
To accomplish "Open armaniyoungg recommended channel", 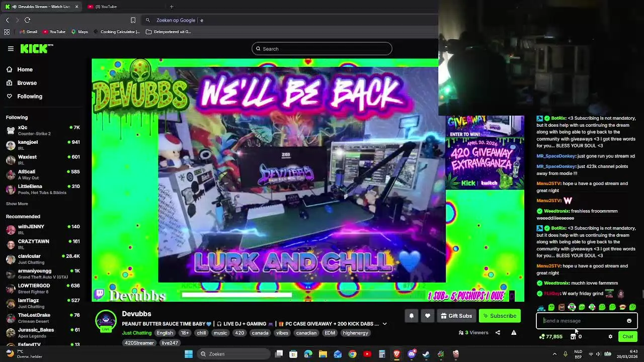I will [x=43, y=274].
